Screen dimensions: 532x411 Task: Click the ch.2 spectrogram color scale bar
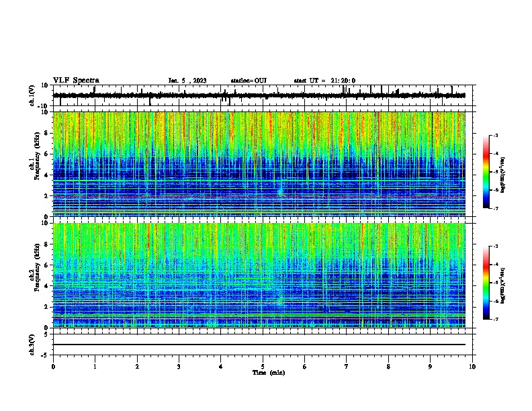(x=486, y=283)
